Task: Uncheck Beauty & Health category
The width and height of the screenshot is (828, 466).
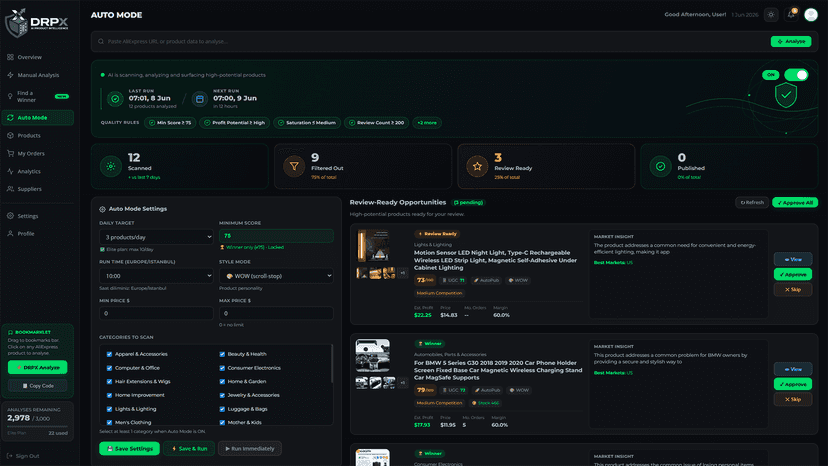Action: coord(222,355)
